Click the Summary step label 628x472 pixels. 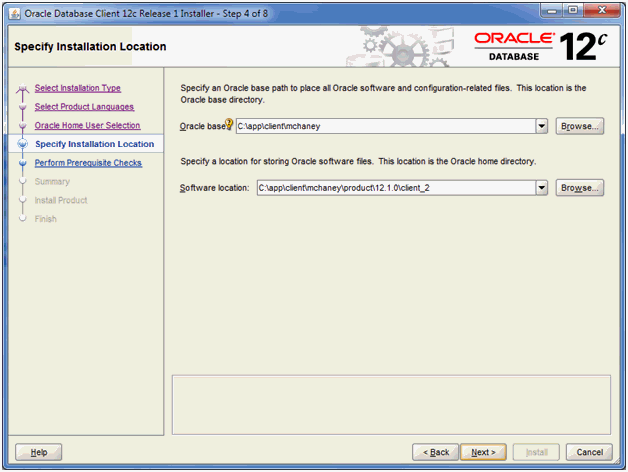pyautogui.click(x=52, y=182)
